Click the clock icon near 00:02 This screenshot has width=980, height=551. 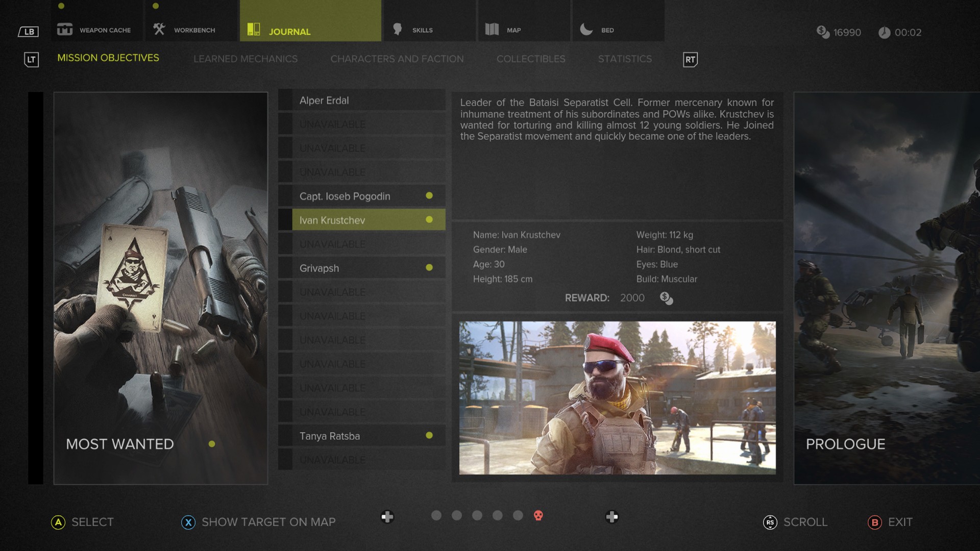pos(884,33)
